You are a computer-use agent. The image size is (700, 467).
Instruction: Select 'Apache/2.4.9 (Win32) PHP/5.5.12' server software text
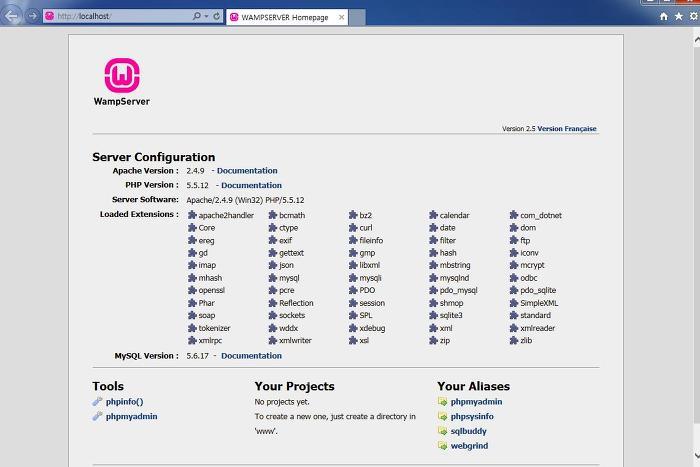[x=245, y=200]
